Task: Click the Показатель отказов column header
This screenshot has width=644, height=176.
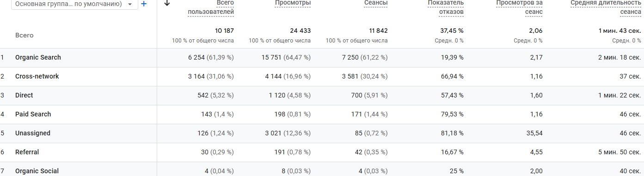Action: pyautogui.click(x=446, y=7)
